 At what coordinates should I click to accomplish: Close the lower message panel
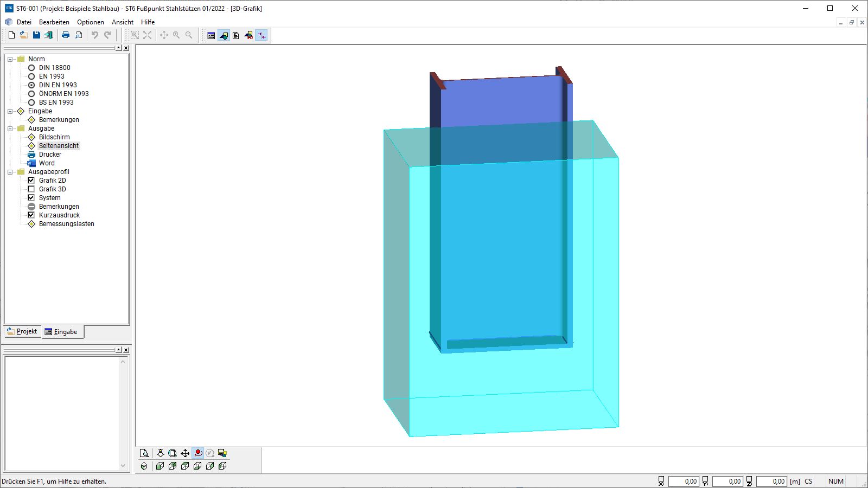(126, 350)
